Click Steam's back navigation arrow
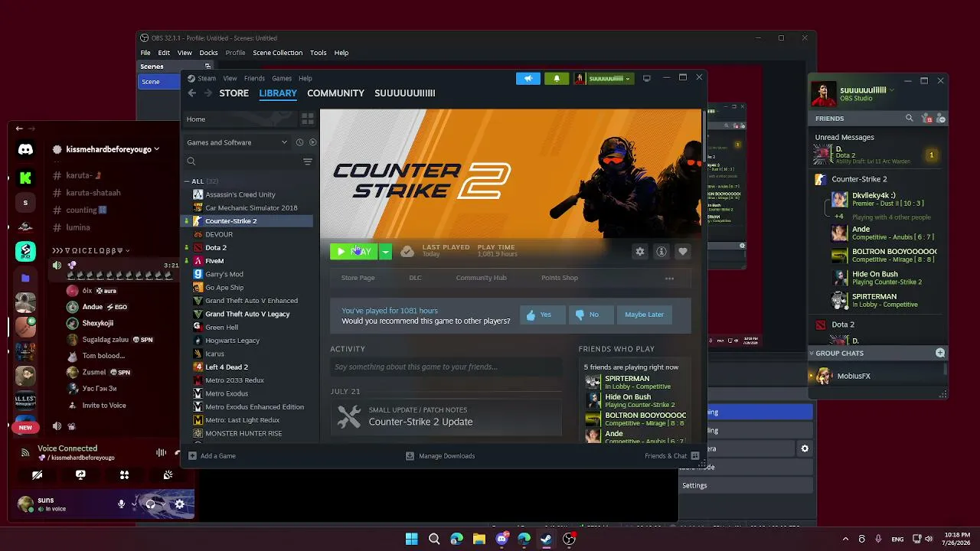The image size is (980, 551). [192, 93]
